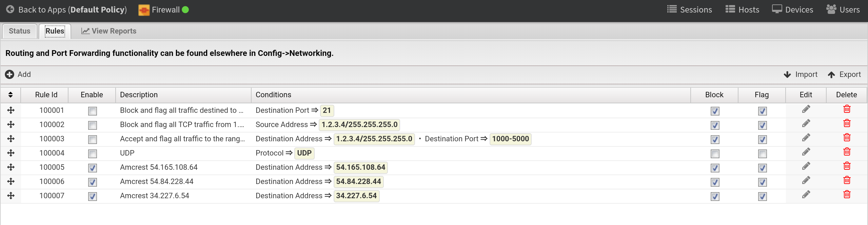
Task: Click the reorder sort column header icon
Action: [11, 95]
